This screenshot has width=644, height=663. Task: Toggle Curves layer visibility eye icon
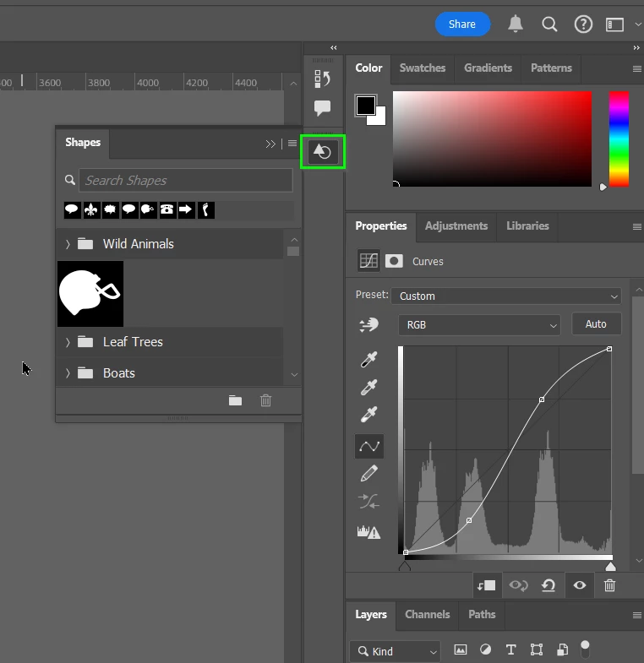(579, 585)
